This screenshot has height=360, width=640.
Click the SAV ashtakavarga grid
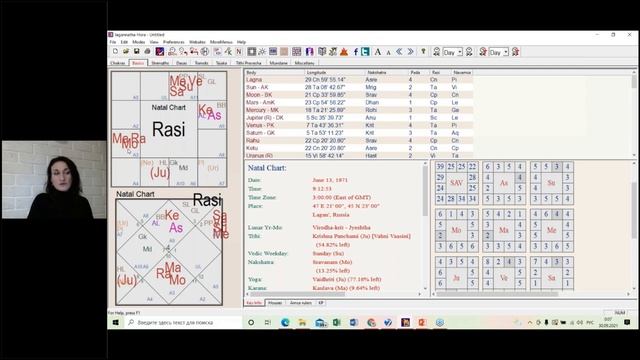(x=456, y=183)
